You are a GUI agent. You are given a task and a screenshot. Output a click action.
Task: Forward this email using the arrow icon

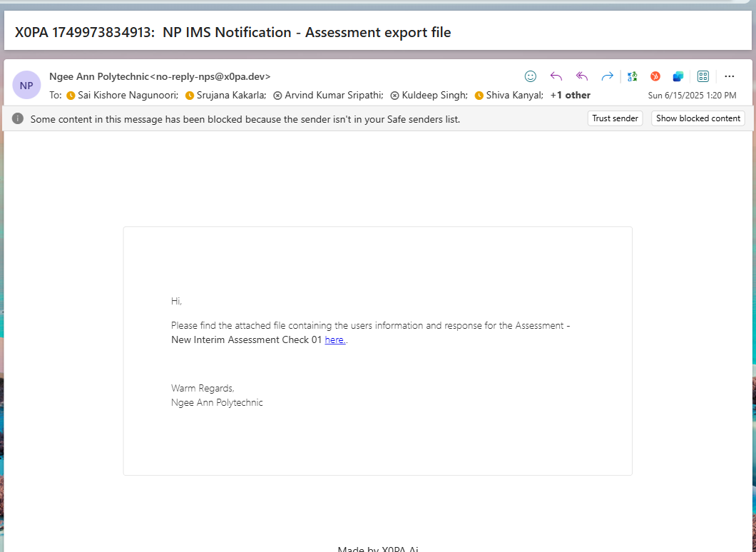[x=607, y=76]
